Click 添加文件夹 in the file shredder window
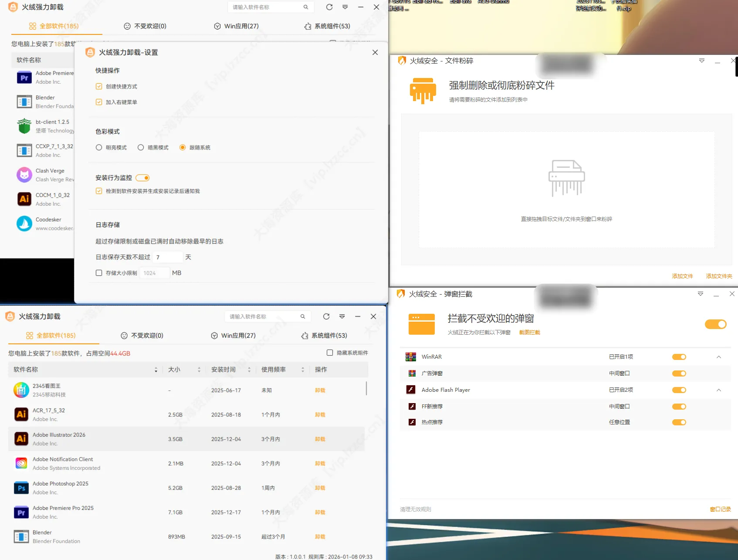The image size is (738, 560). 718,276
